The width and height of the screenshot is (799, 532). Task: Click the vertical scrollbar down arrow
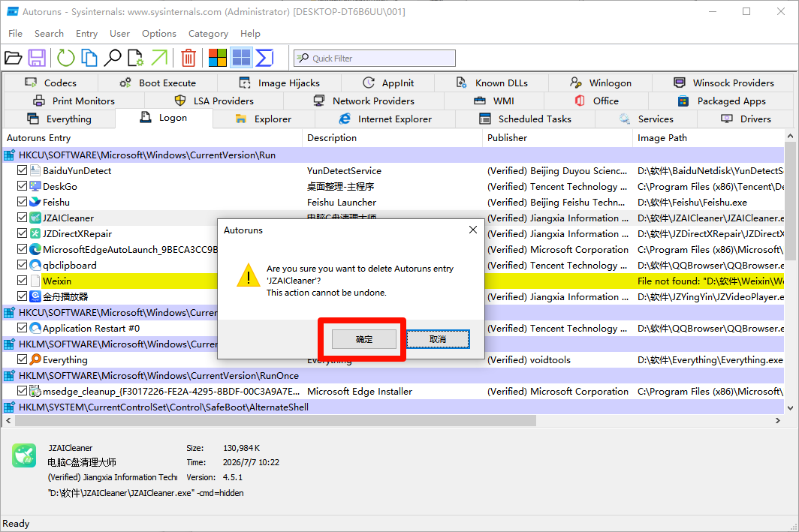click(x=790, y=407)
